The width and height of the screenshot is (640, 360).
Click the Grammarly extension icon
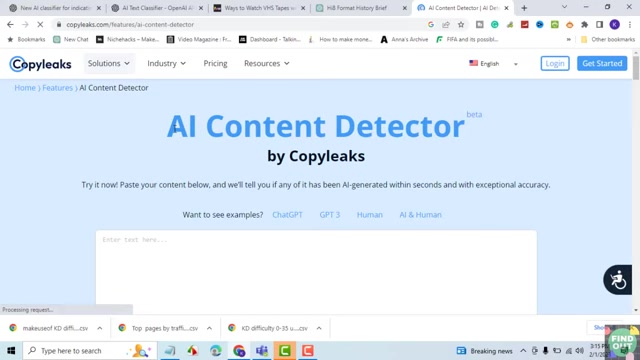point(494,24)
